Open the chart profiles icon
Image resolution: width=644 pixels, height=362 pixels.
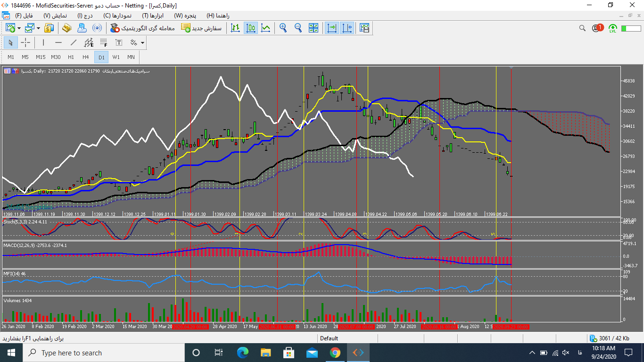[29, 28]
